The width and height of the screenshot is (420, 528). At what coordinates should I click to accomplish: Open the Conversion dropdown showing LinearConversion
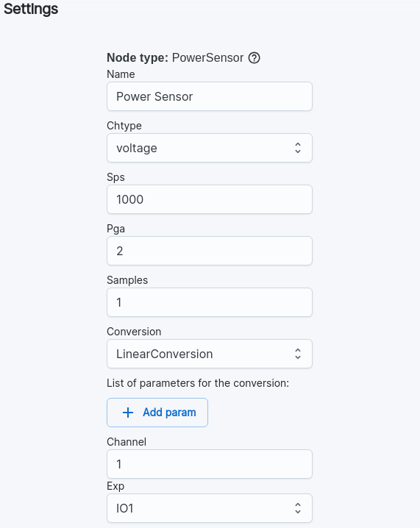210,354
